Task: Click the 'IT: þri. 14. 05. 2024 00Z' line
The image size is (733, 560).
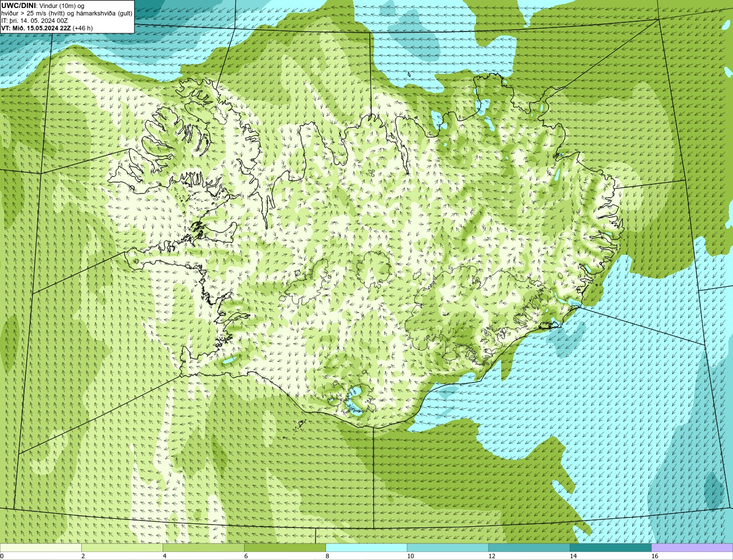Action: point(34,20)
